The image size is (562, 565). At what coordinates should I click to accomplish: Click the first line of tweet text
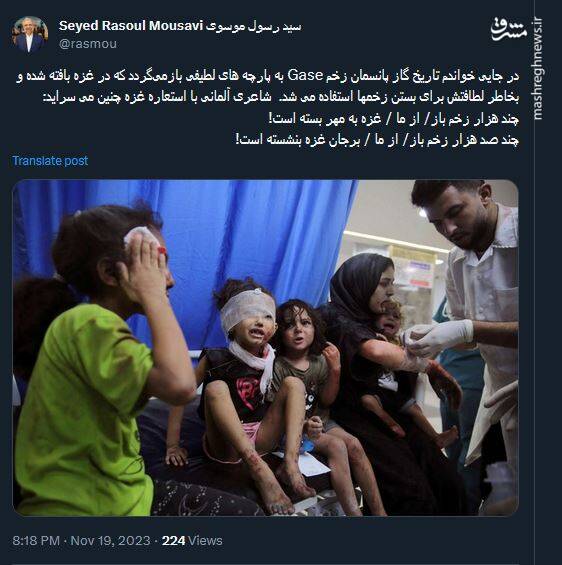pos(268,76)
